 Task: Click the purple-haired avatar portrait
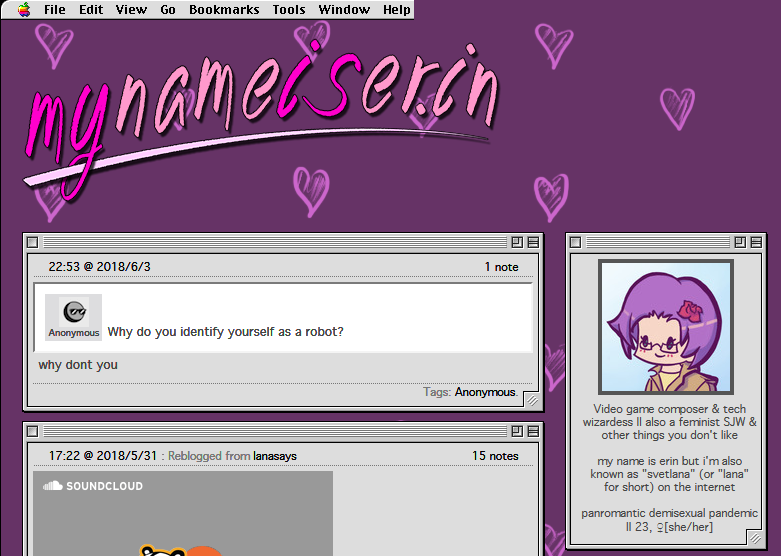(666, 327)
